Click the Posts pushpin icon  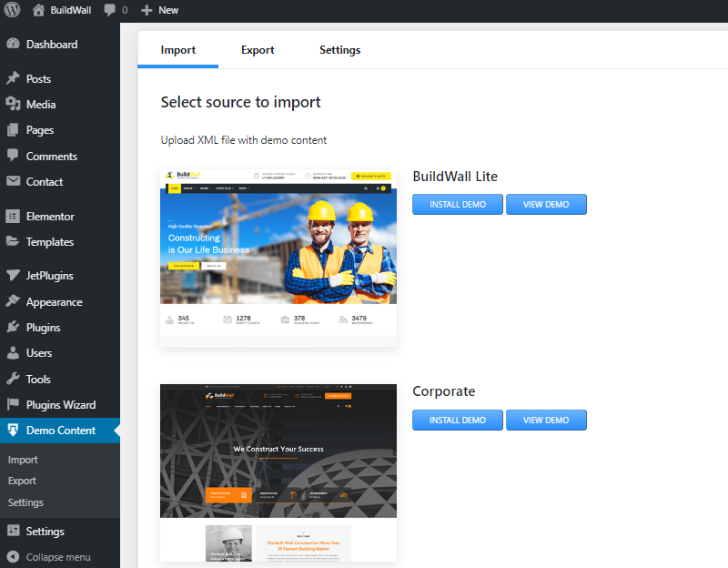pyautogui.click(x=13, y=78)
